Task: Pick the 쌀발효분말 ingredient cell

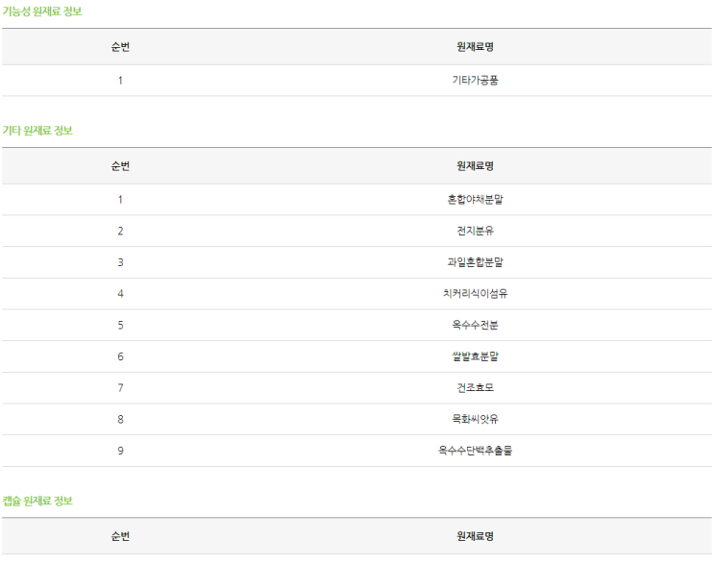Action: click(475, 356)
